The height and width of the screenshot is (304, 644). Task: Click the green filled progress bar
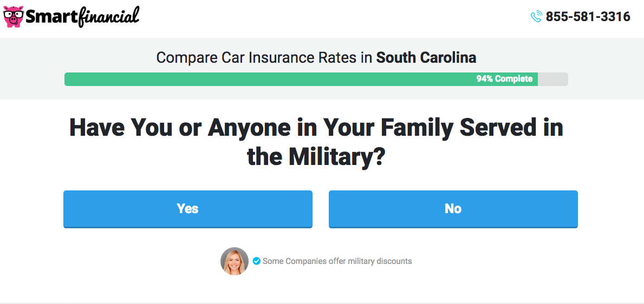[x=301, y=79]
